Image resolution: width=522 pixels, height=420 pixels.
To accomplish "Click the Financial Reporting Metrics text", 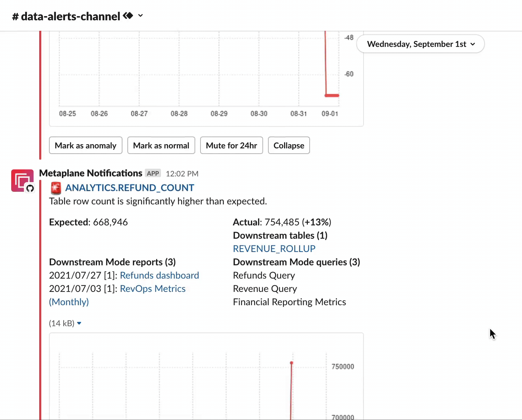I will (289, 302).
